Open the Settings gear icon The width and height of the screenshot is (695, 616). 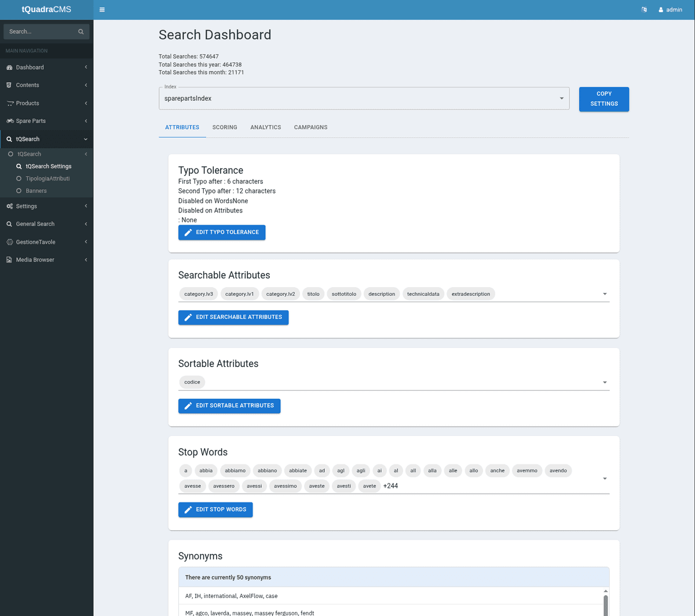[9, 206]
